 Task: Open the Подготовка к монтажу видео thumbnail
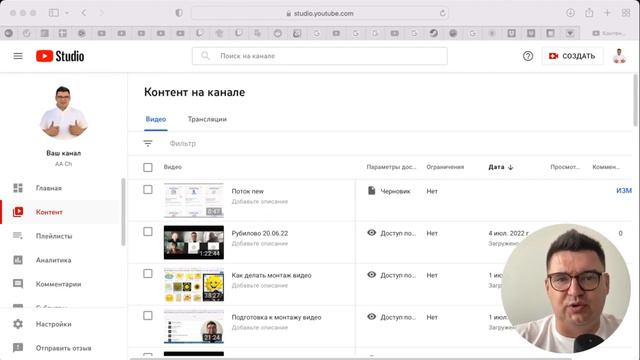194,327
